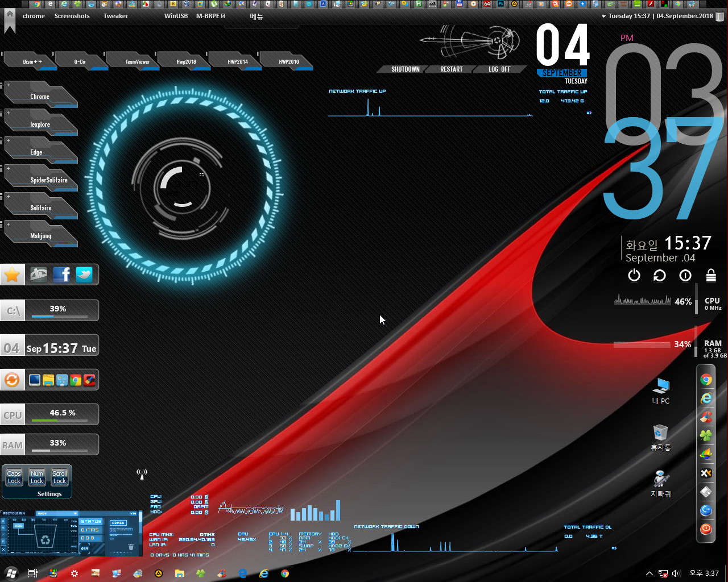Open the Edge side launcher tile
This screenshot has width=728, height=582.
[40, 151]
